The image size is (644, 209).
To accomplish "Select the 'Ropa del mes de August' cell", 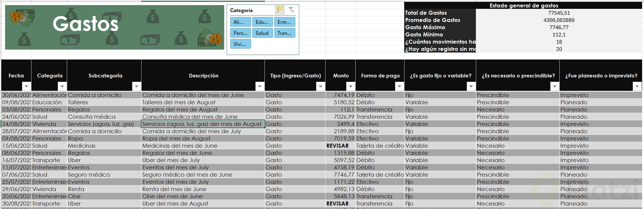I will [x=203, y=138].
